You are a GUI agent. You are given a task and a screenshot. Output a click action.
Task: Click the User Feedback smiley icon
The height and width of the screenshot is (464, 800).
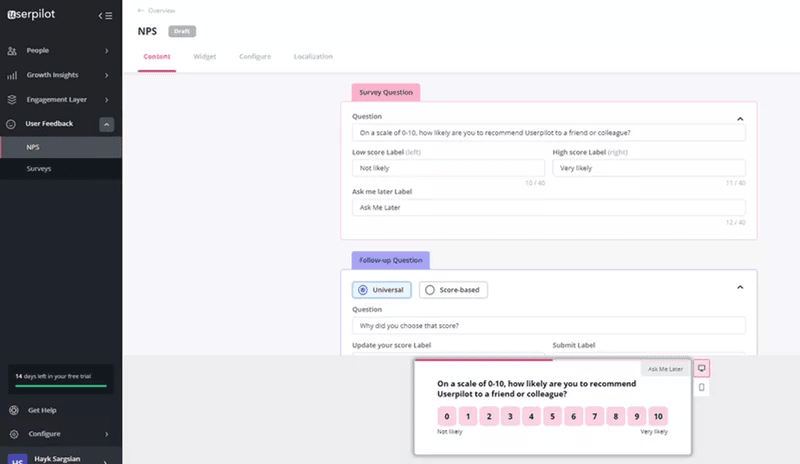[11, 124]
